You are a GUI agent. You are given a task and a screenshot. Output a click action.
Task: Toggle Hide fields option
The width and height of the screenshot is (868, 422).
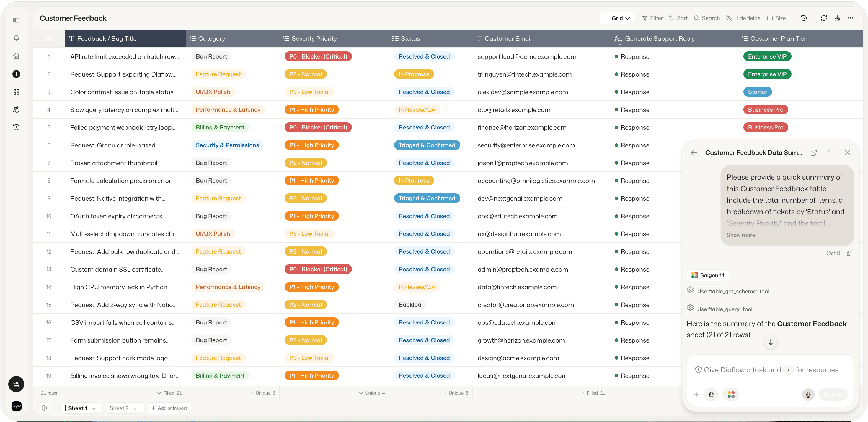(743, 18)
